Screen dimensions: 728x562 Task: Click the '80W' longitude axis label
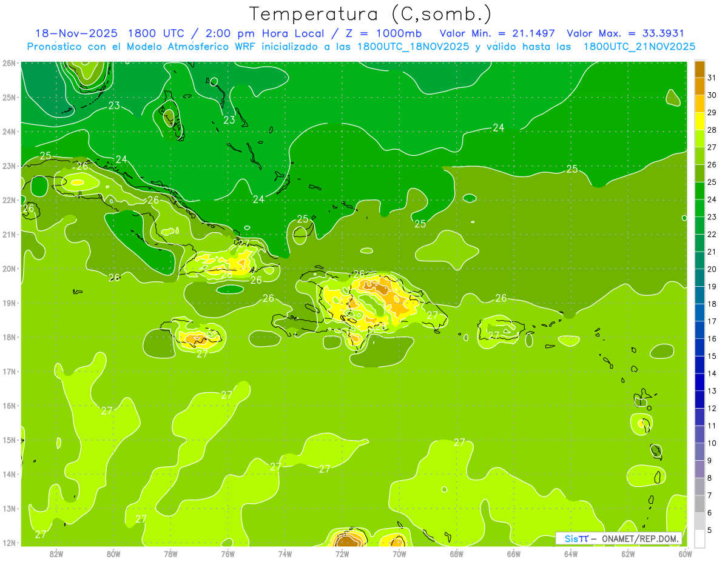pyautogui.click(x=113, y=554)
